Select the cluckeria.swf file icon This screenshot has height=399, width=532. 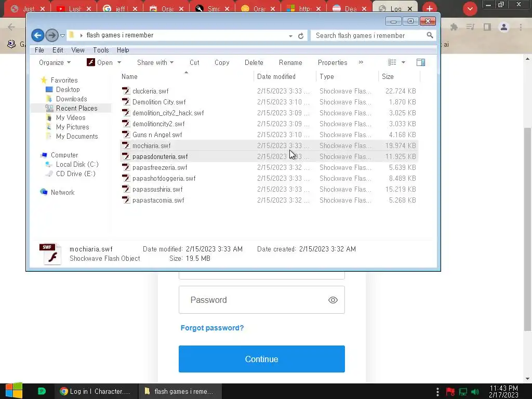pyautogui.click(x=126, y=91)
